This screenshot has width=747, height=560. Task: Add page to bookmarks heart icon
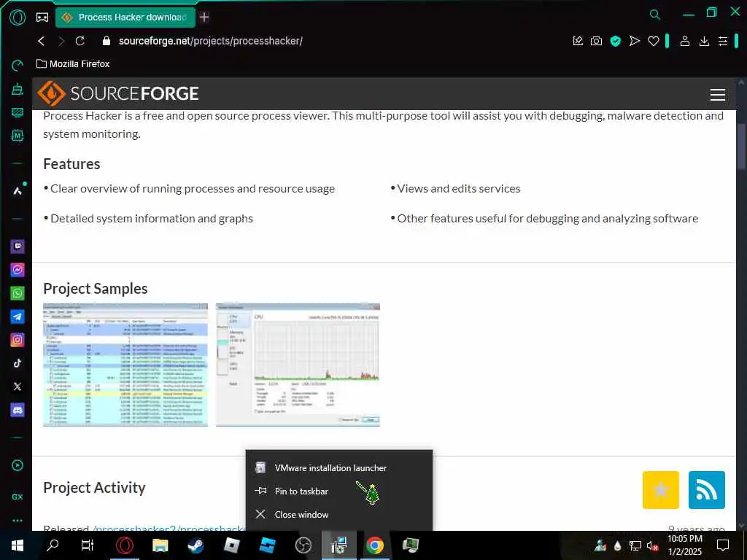pos(653,41)
